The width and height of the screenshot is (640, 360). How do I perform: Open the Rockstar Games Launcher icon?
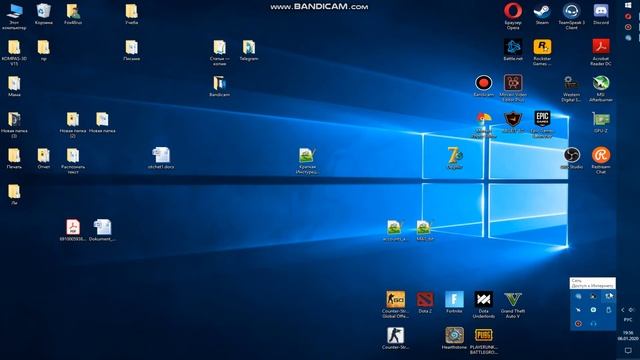click(x=542, y=52)
